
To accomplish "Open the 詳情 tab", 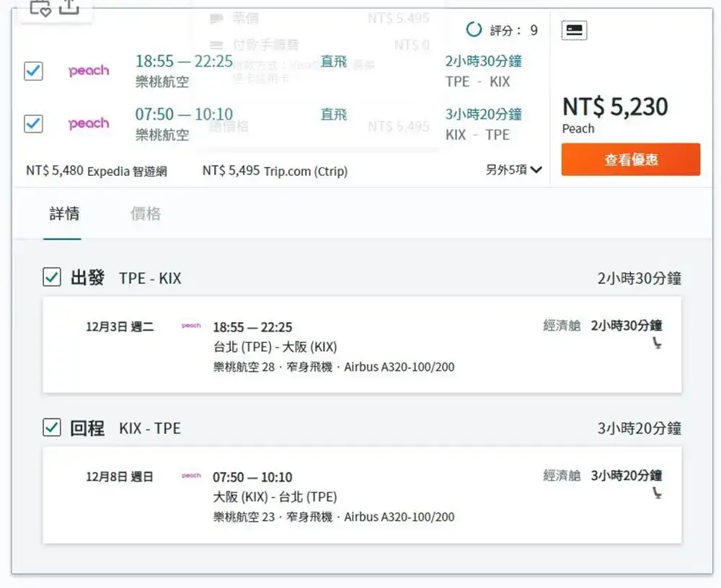I will point(64,214).
